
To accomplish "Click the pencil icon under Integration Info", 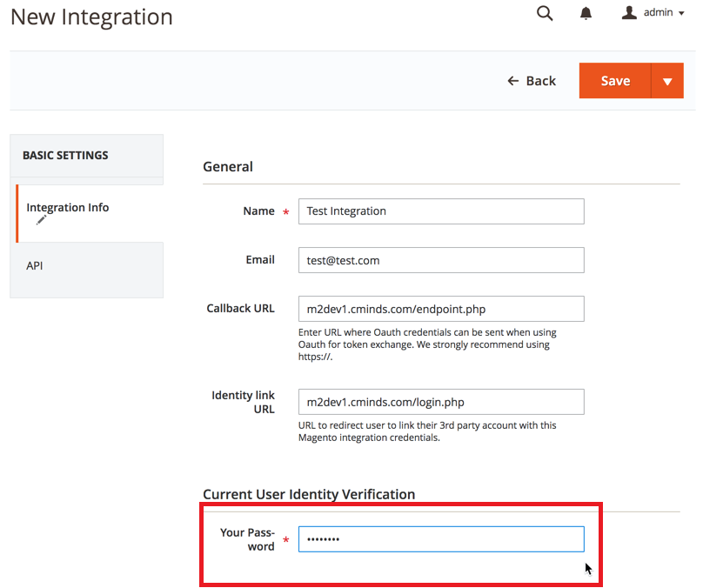I will coord(41,221).
